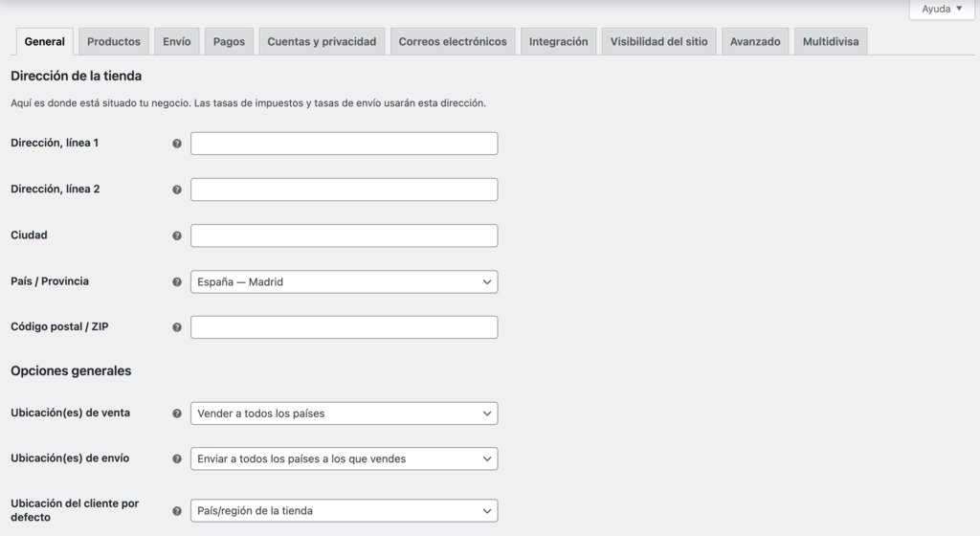This screenshot has height=536, width=980.
Task: Focus the Dirección, línea 1 text field
Action: [x=344, y=144]
